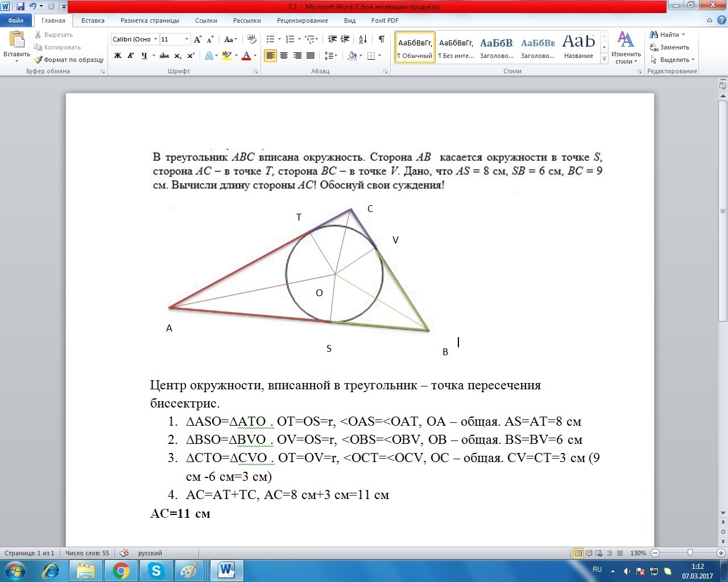The image size is (728, 582).
Task: Apply the yellow text highlight color
Action: (226, 56)
